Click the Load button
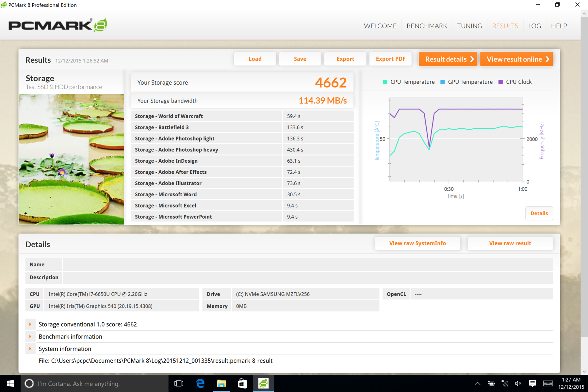This screenshot has height=392, width=588. tap(255, 59)
